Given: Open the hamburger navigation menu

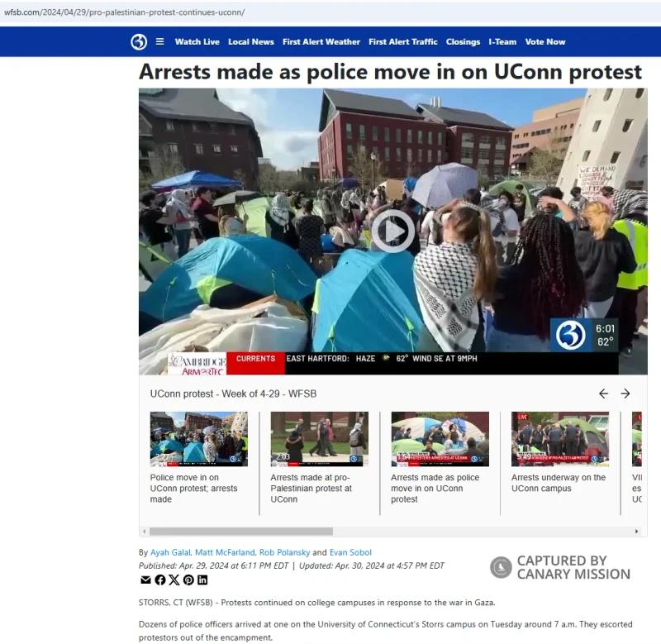Looking at the screenshot, I should point(159,42).
